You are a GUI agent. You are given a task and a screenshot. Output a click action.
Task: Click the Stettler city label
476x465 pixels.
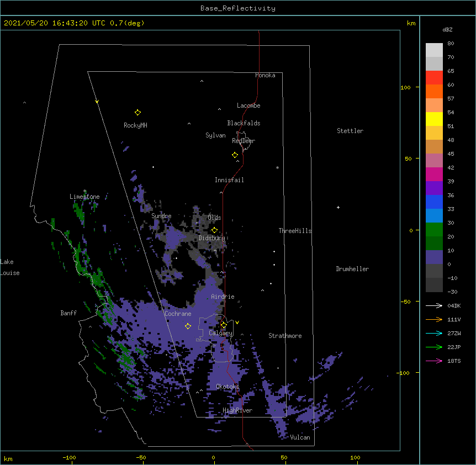pyautogui.click(x=350, y=131)
